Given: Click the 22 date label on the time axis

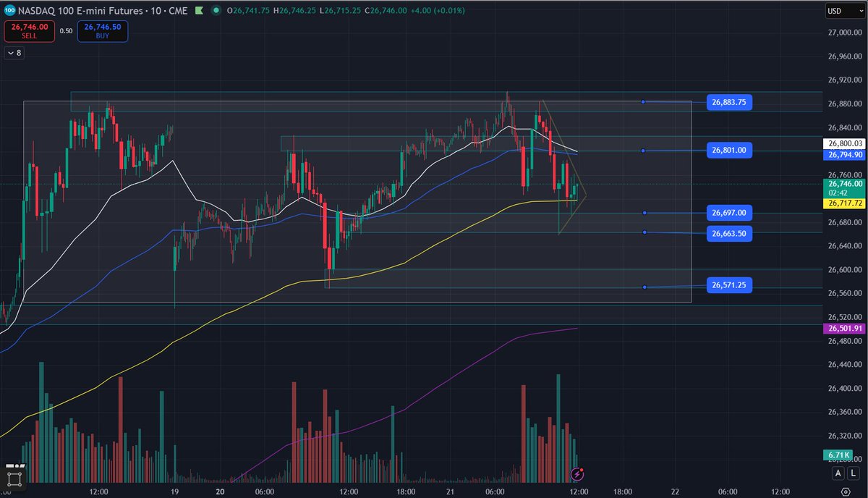Looking at the screenshot, I should (674, 491).
